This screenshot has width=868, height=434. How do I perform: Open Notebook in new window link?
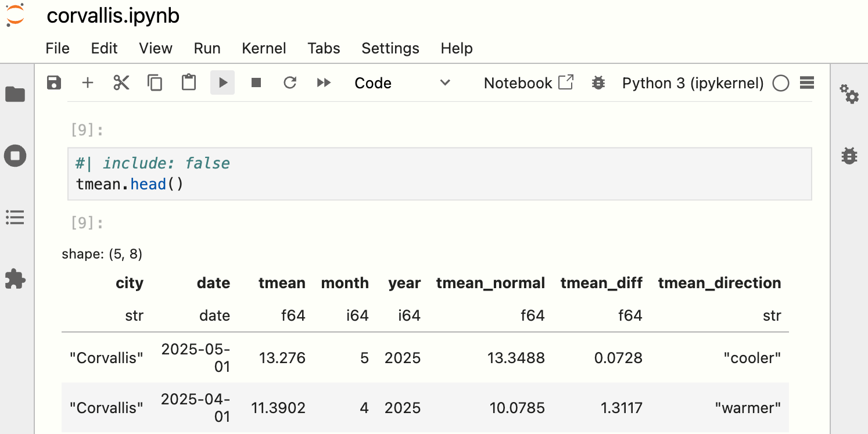(528, 83)
